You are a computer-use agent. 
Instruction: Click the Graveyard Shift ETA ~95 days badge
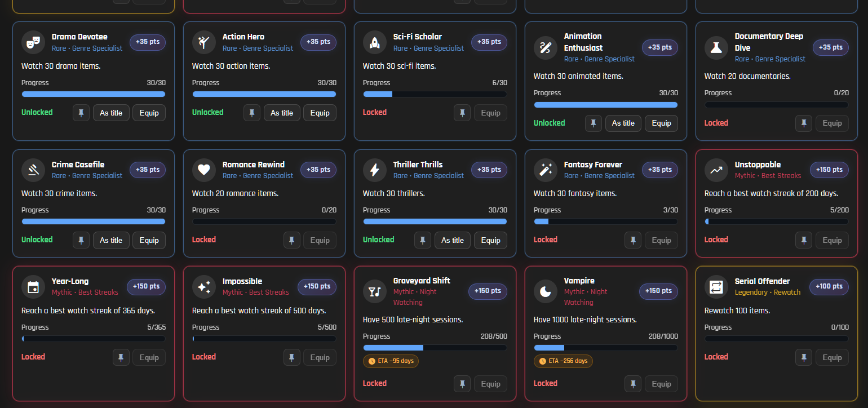click(391, 361)
